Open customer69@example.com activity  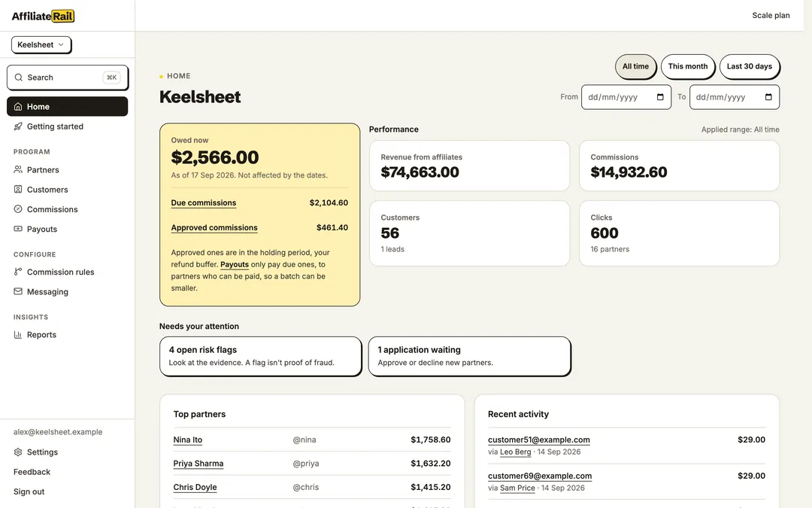point(540,476)
